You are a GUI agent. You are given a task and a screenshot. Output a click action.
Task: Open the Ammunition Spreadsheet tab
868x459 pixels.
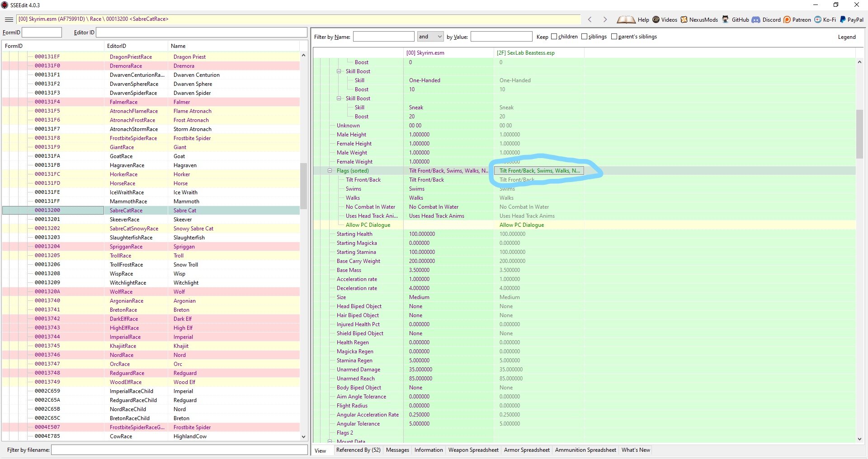tap(585, 450)
